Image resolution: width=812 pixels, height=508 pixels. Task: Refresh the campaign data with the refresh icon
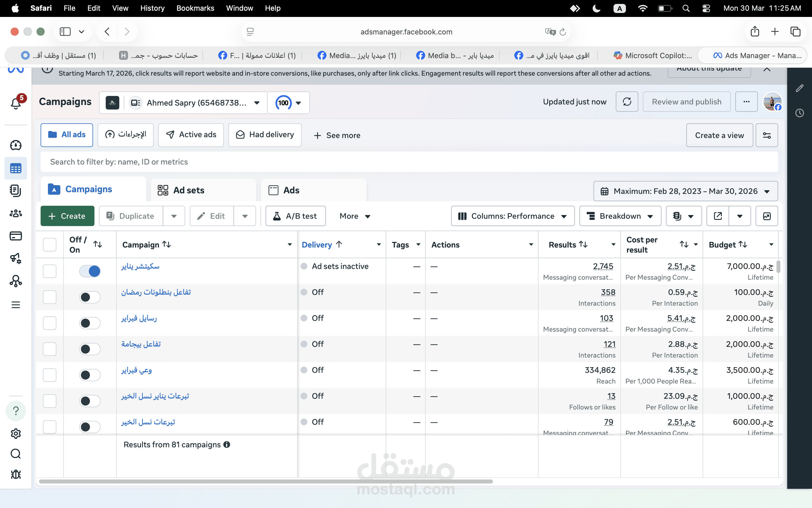627,102
